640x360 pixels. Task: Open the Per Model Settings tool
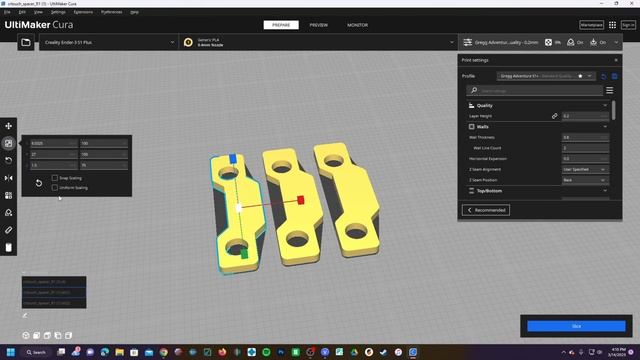(8, 196)
